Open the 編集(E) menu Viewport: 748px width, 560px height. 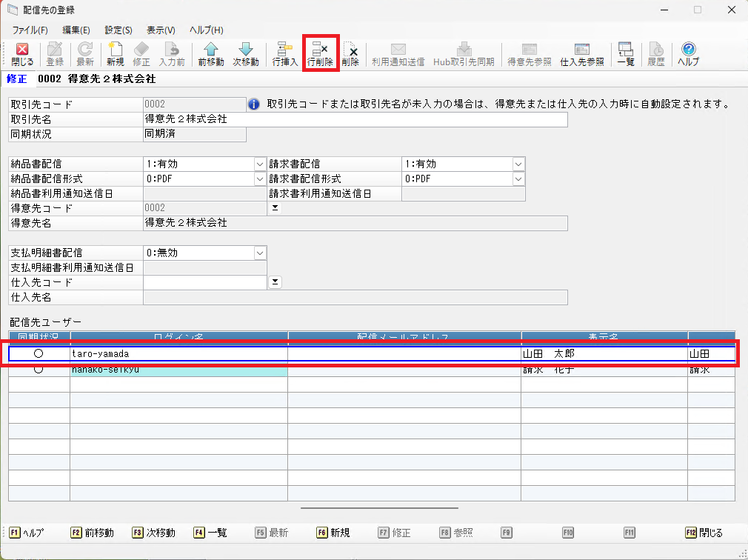pos(76,30)
